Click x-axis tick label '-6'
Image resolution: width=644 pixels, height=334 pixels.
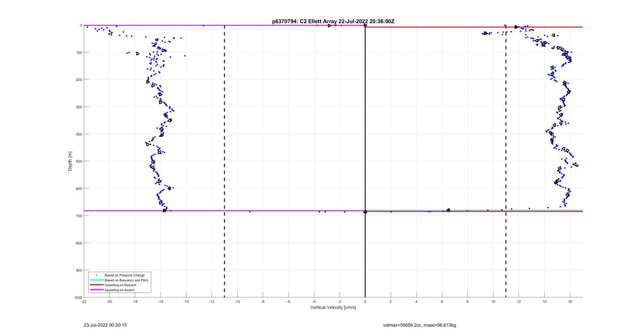click(289, 301)
